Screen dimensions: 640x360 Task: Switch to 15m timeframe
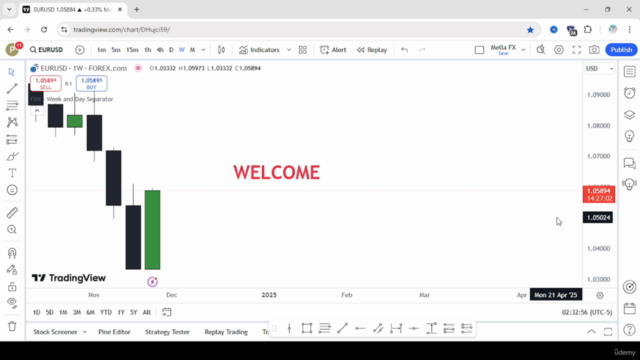tap(132, 50)
